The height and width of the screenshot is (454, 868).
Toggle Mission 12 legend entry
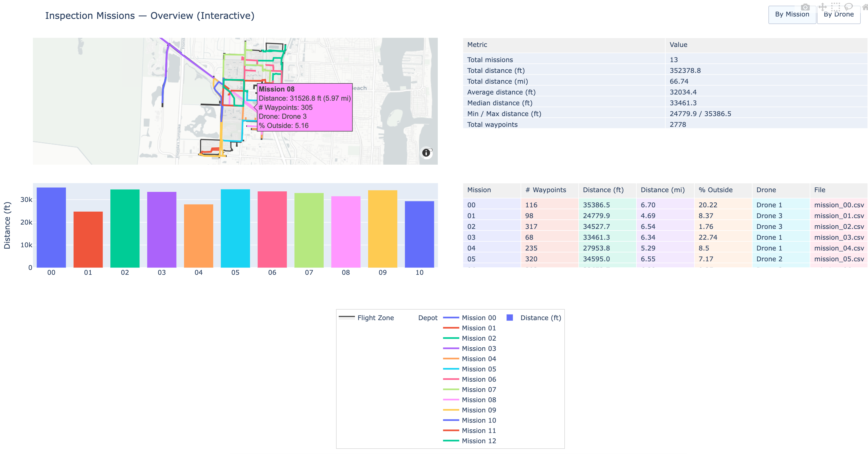pos(479,441)
